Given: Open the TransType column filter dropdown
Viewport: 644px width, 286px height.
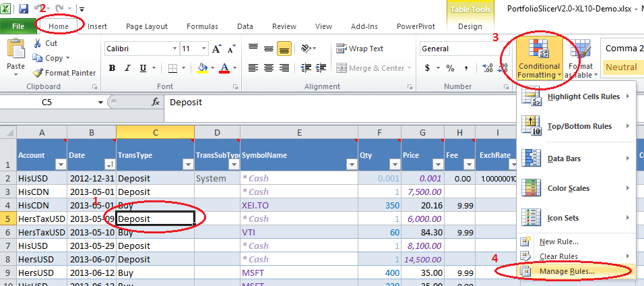Looking at the screenshot, I should [188, 165].
